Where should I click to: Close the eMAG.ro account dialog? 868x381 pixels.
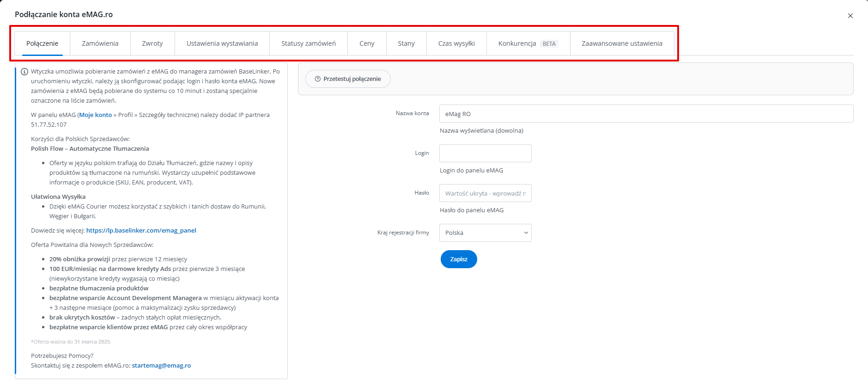pyautogui.click(x=850, y=16)
